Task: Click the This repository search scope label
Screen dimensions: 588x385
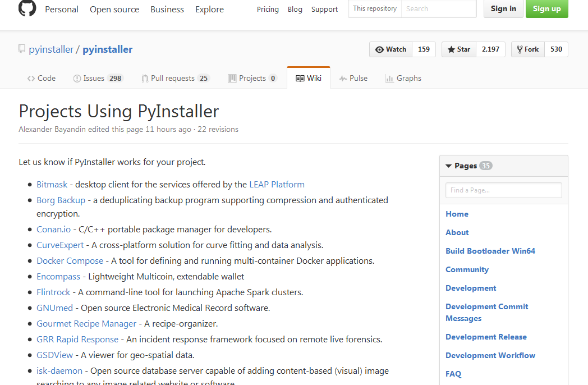Action: point(375,8)
